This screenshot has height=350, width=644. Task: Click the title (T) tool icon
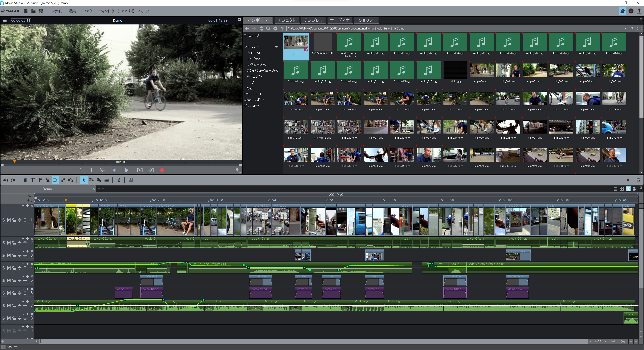pos(33,180)
